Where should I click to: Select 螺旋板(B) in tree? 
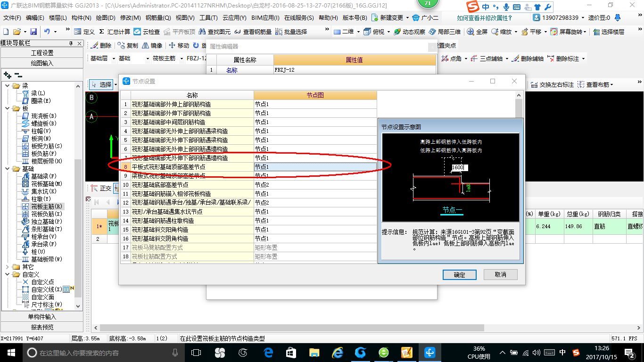39,123
